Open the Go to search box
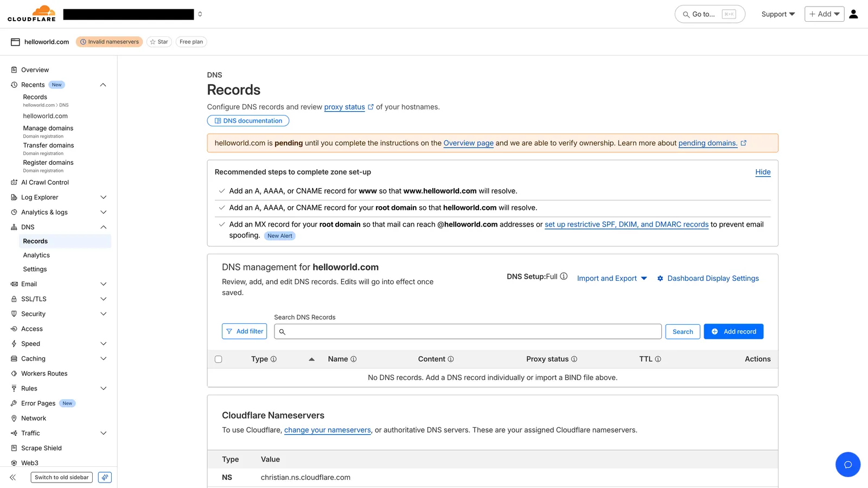Viewport: 868px width, 488px height. point(710,14)
